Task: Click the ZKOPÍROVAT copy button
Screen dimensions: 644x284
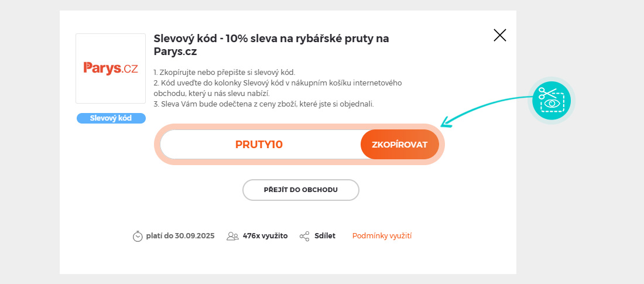Action: (x=399, y=145)
